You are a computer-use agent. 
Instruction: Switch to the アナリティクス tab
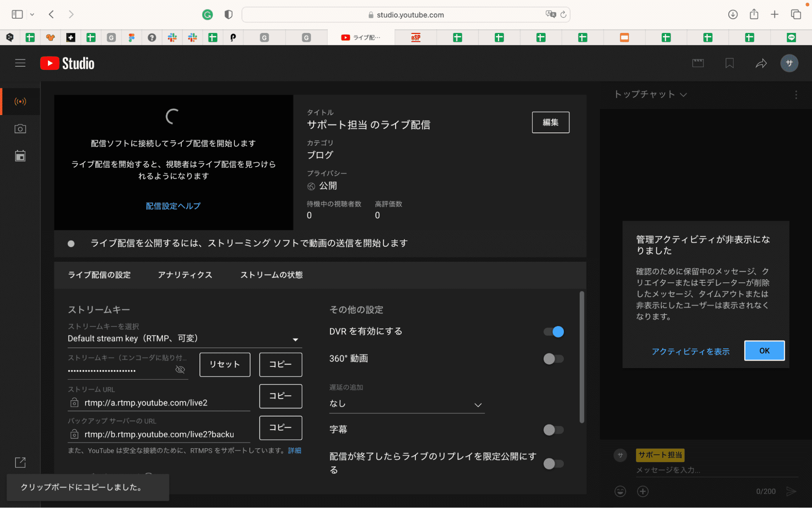click(x=185, y=275)
